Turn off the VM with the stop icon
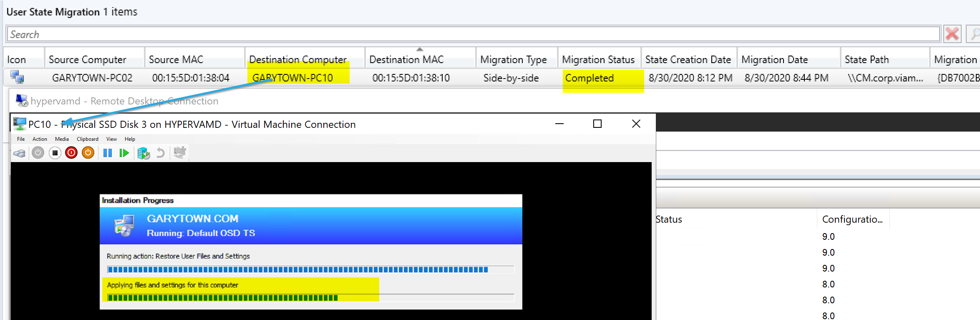The width and height of the screenshot is (980, 320). pos(55,153)
